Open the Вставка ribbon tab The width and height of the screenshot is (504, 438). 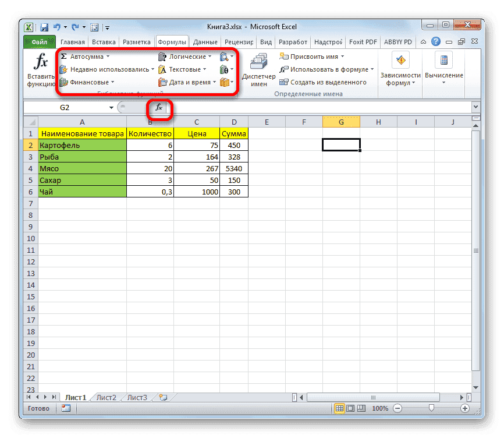point(103,41)
